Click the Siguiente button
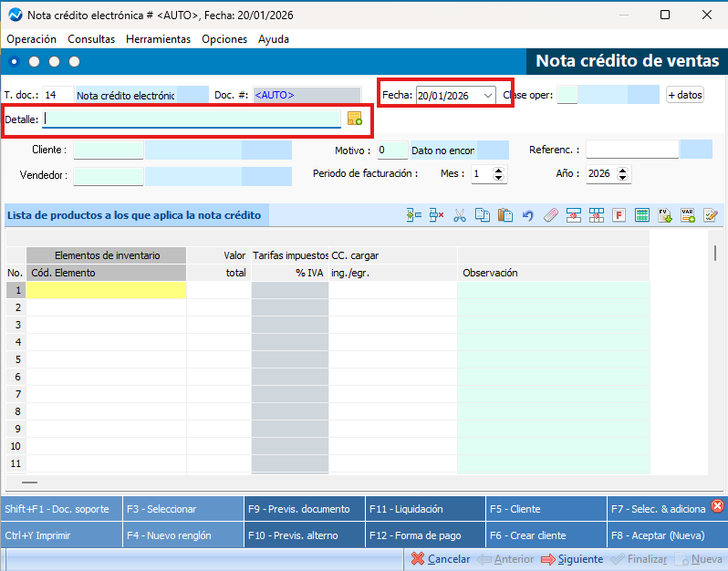Viewport: 728px width, 571px height. click(572, 559)
